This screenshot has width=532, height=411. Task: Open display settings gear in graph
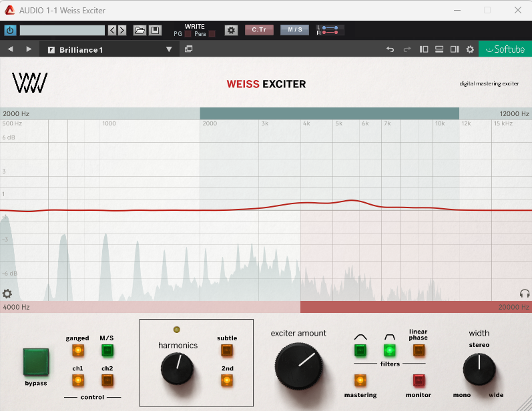pos(7,294)
